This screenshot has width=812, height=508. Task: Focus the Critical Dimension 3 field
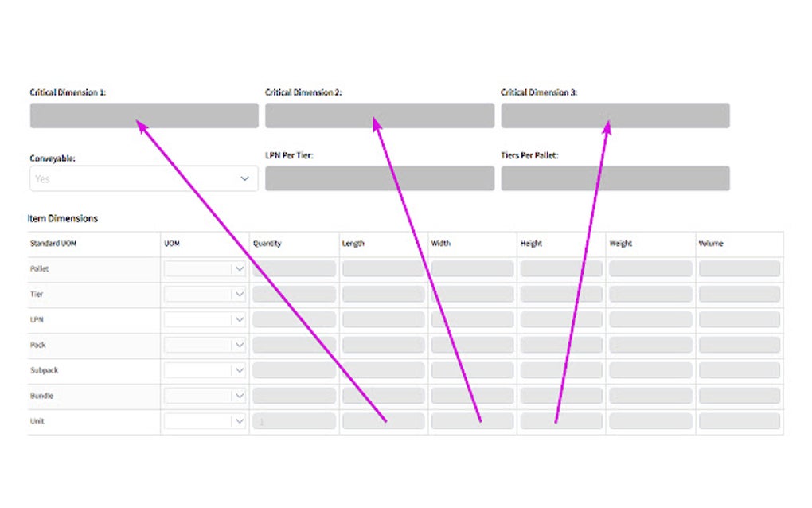click(615, 115)
